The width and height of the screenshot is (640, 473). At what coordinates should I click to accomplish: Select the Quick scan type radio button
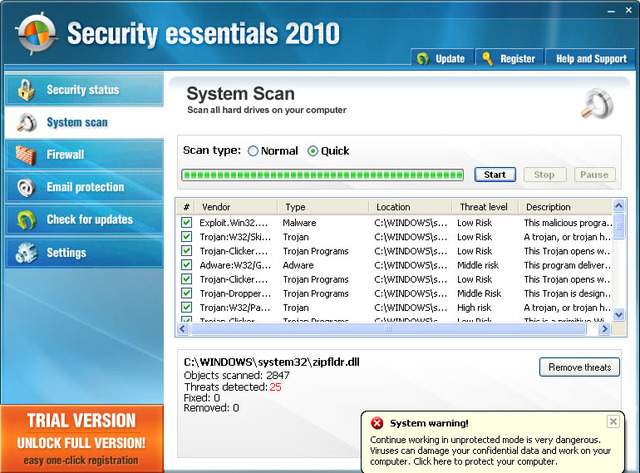click(313, 151)
